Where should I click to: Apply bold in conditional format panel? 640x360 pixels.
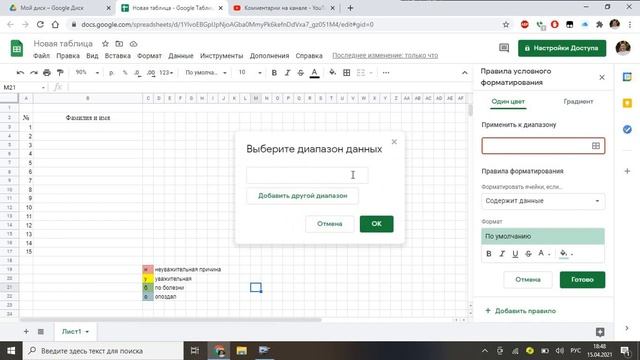tap(489, 254)
